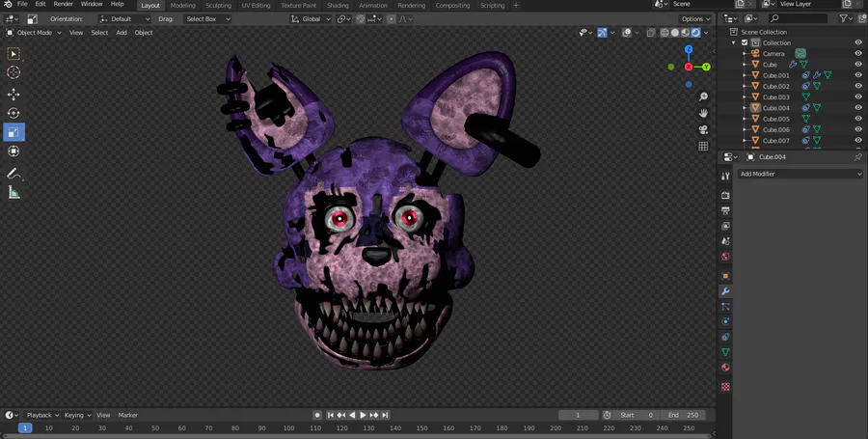Image resolution: width=868 pixels, height=439 pixels.
Task: Open the World properties tab
Action: (x=725, y=257)
